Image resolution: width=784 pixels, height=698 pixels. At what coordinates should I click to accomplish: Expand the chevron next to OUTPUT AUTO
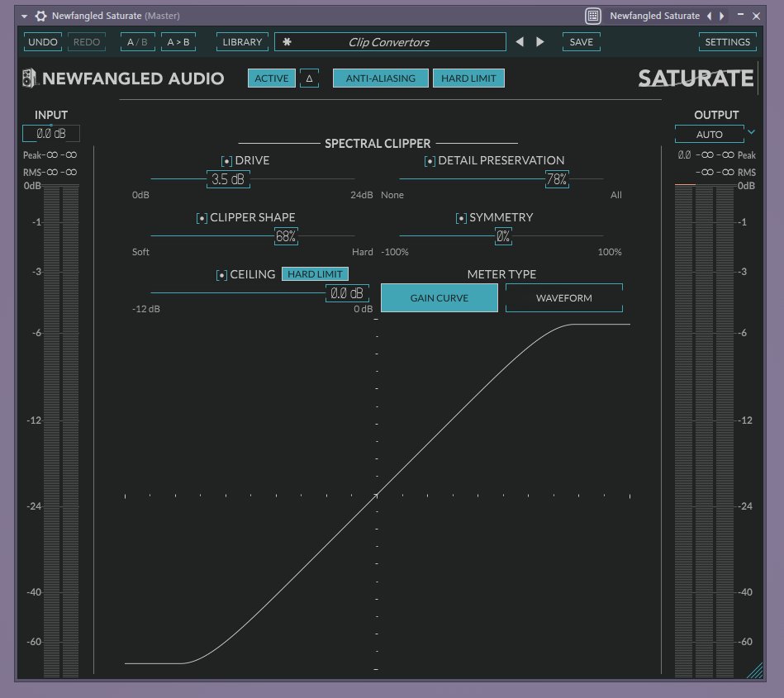(751, 132)
